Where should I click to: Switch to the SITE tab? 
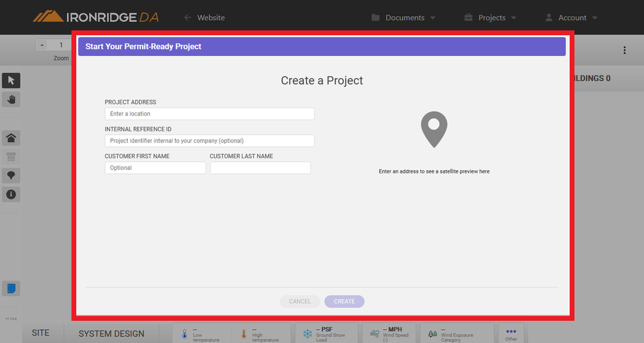41,333
